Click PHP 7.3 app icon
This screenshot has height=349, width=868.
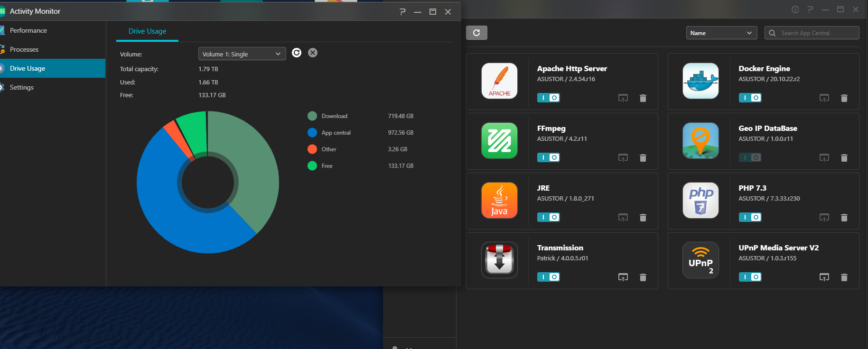point(700,200)
